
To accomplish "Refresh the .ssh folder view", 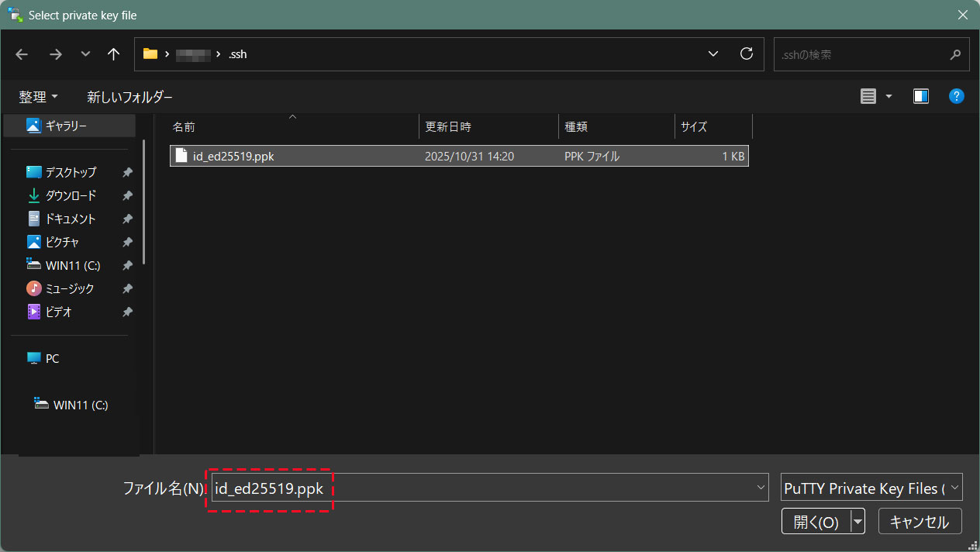I will coord(747,54).
